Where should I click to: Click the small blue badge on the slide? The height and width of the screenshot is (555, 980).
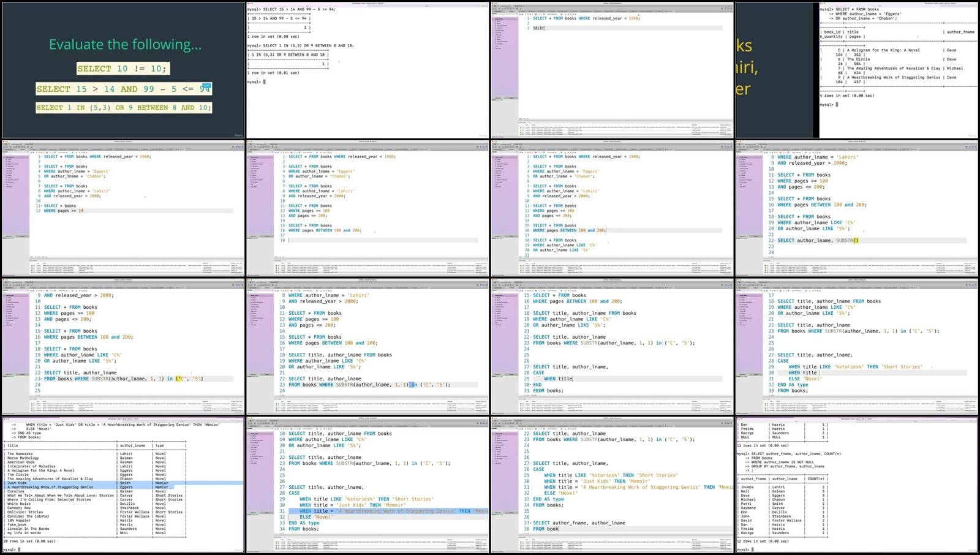pos(206,86)
